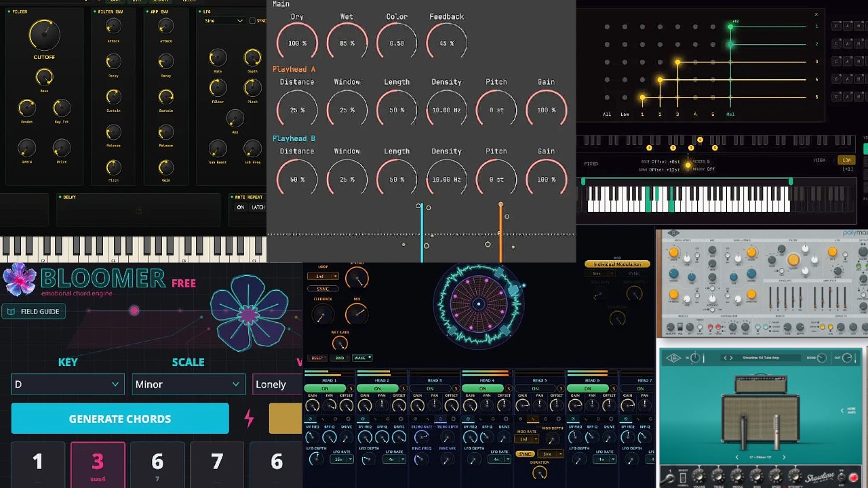Toggle Head 3 ON switch

(x=431, y=388)
